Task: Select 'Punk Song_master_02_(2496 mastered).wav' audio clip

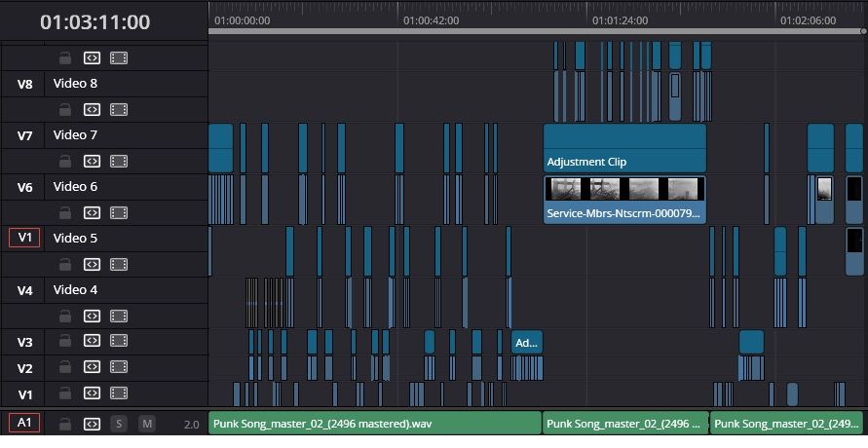Action: (375, 424)
